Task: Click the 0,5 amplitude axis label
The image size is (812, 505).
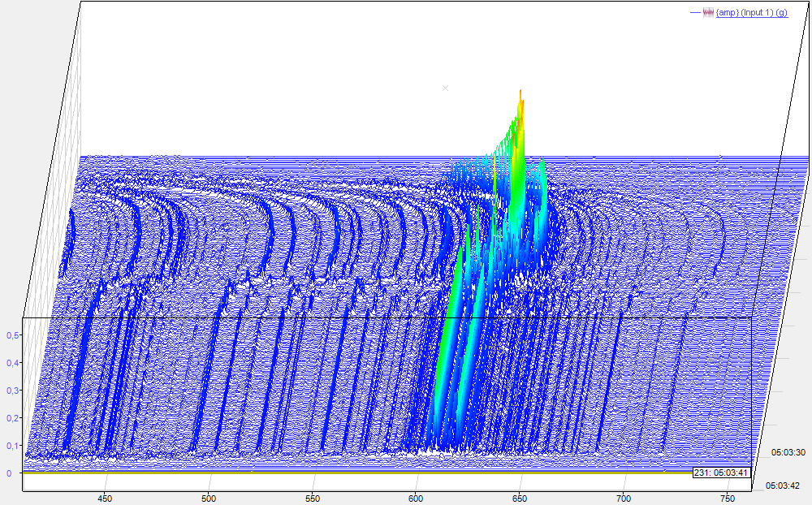Action: (x=12, y=335)
